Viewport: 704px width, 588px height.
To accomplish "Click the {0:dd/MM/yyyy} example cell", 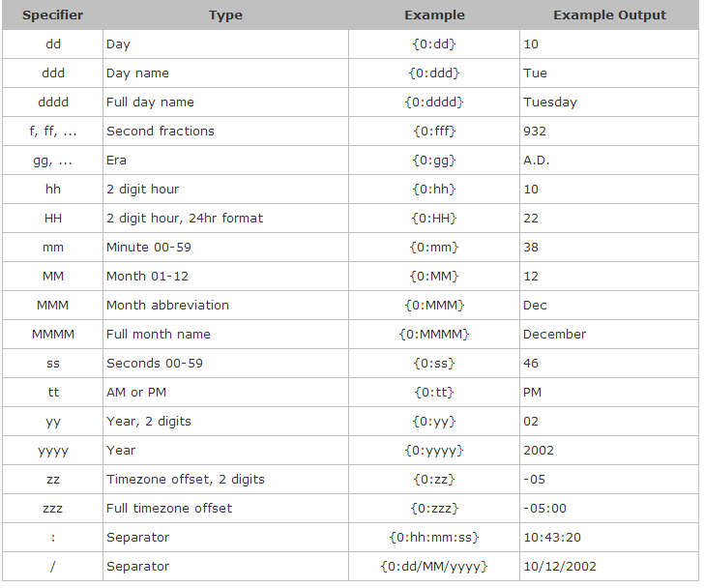I will coord(434,567).
